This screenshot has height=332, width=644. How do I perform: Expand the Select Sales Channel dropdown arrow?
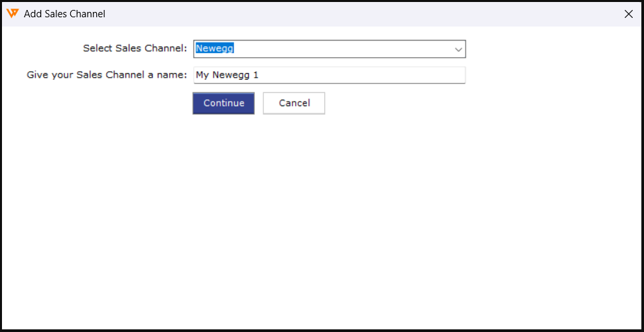[458, 49]
